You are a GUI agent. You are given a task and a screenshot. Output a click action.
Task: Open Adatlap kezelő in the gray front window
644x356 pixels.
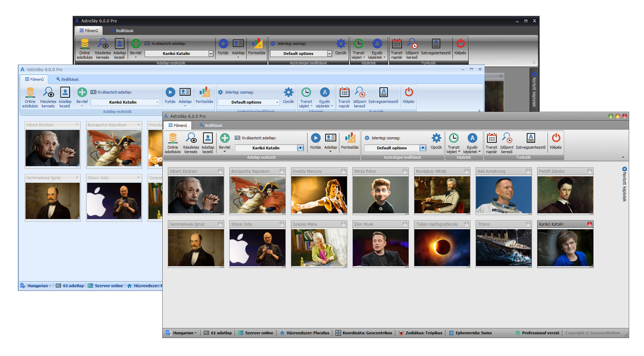(207, 142)
